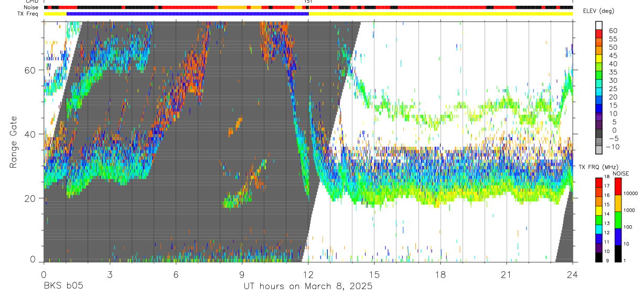Image resolution: width=644 pixels, height=297 pixels.
Task: Click the "6" tick on the UT hours axis
Action: pos(176,274)
